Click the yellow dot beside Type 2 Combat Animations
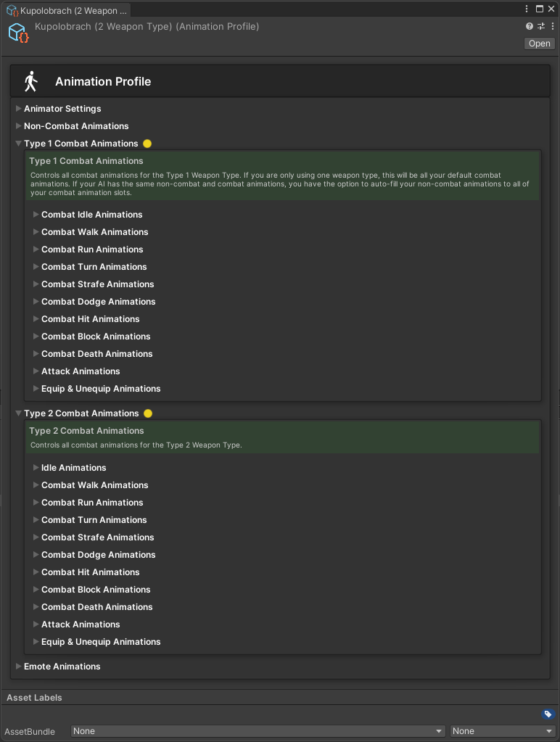 point(148,413)
